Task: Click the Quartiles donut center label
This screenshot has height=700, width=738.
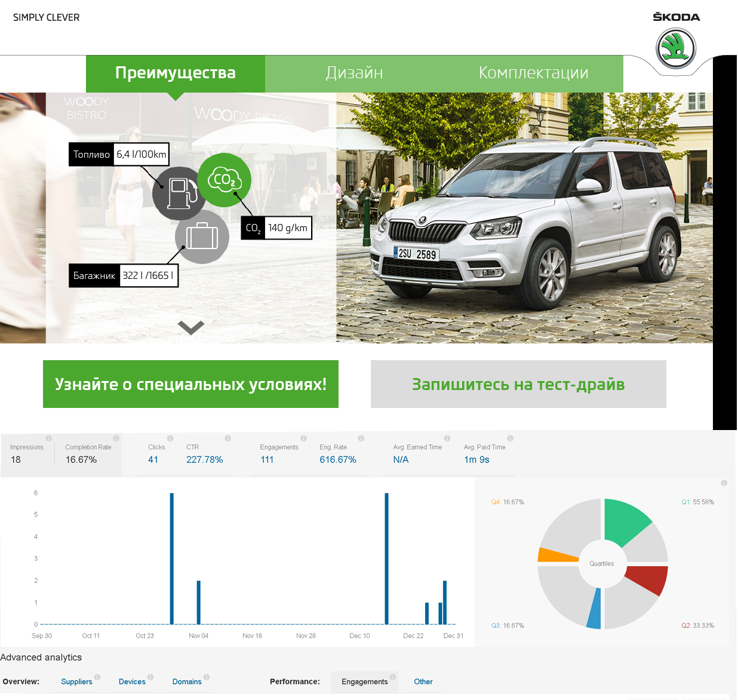Action: [602, 564]
